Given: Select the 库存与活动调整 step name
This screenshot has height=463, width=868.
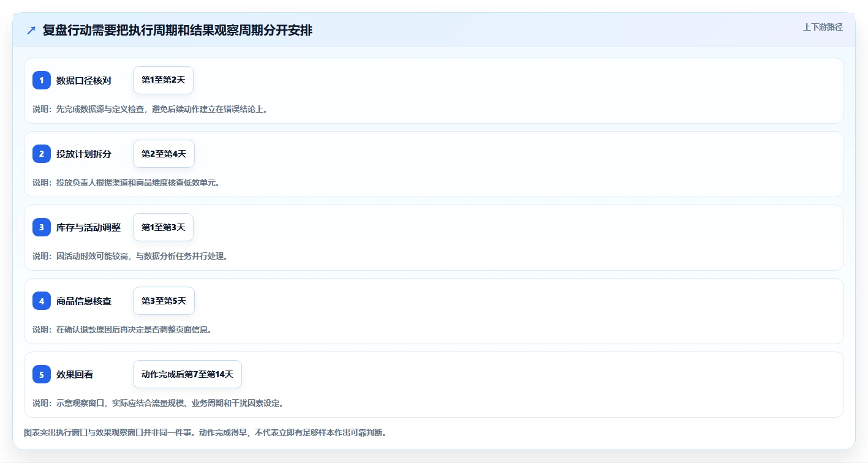Looking at the screenshot, I should pos(89,227).
